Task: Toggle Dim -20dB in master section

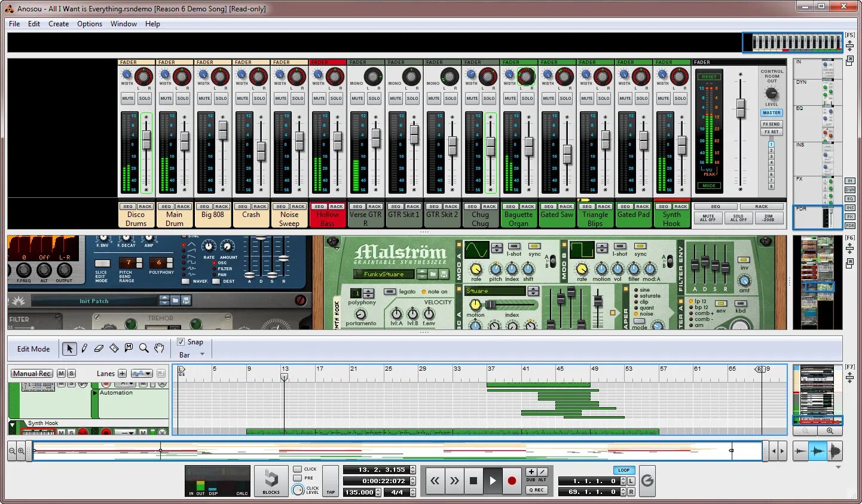Action: click(x=769, y=218)
